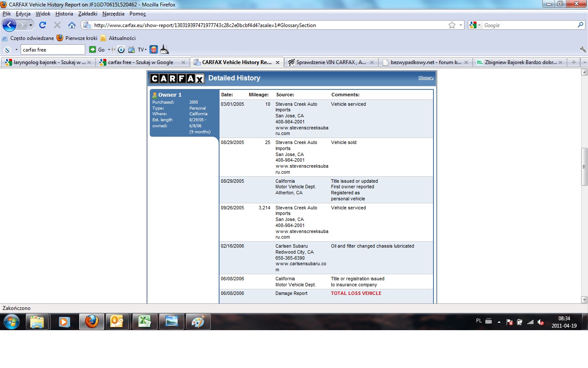This screenshot has height=368, width=588.
Task: Open the toolbar search provider dropdown arrow
Action: (16, 49)
